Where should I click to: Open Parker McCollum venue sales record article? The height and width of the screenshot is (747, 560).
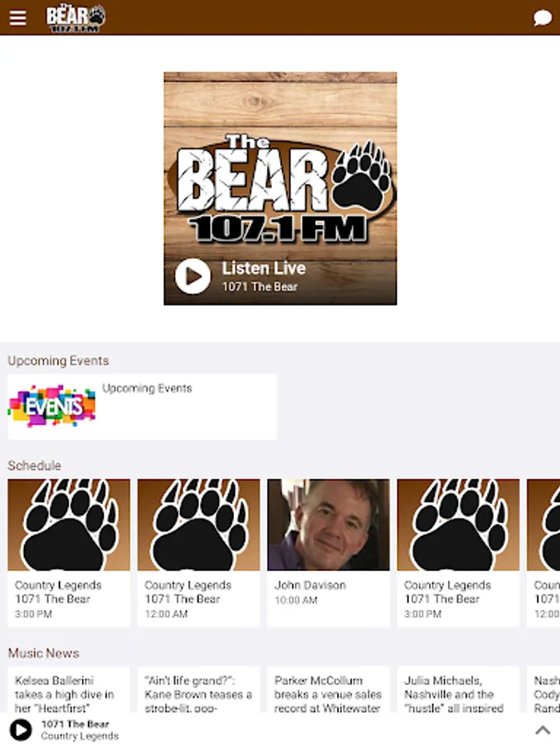coord(329,690)
